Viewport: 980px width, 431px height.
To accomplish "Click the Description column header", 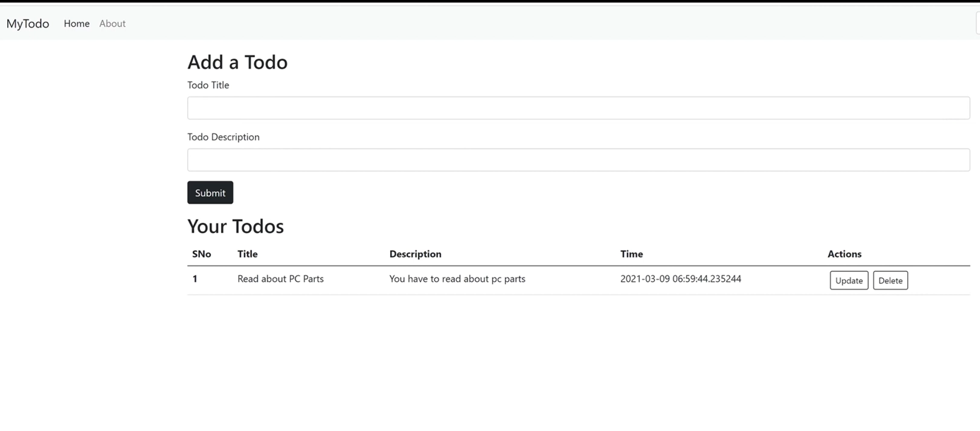I will coord(415,254).
